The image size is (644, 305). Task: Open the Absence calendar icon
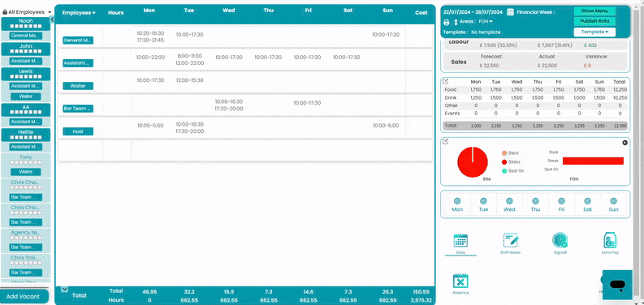[x=460, y=281]
